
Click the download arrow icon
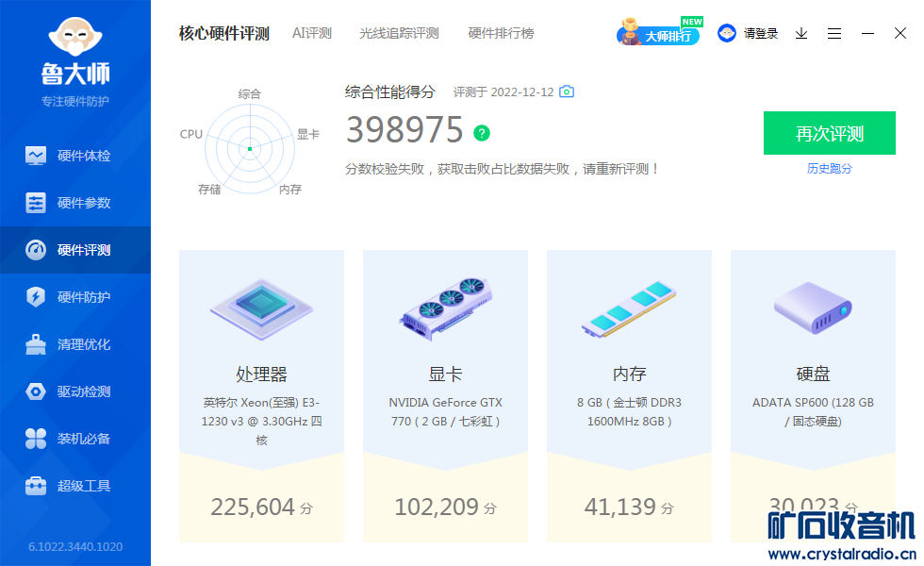click(801, 34)
